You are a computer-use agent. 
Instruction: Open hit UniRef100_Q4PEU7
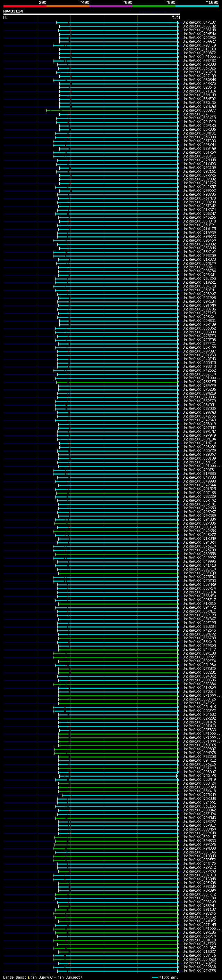pyautogui.click(x=199, y=23)
